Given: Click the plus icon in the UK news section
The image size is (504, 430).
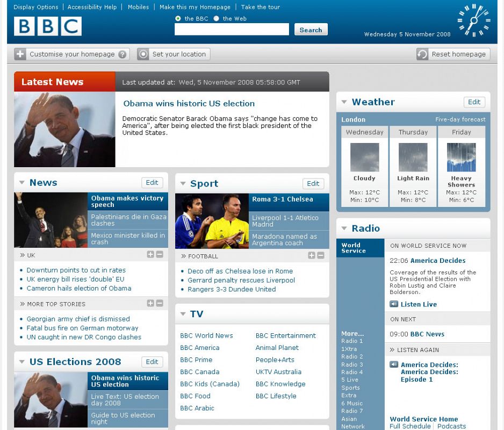Looking at the screenshot, I should [x=150, y=255].
